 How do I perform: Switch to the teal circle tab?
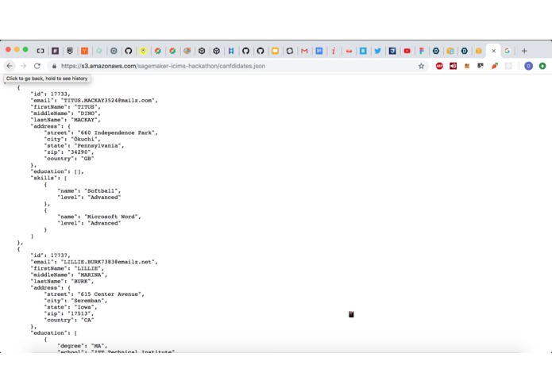click(x=99, y=51)
